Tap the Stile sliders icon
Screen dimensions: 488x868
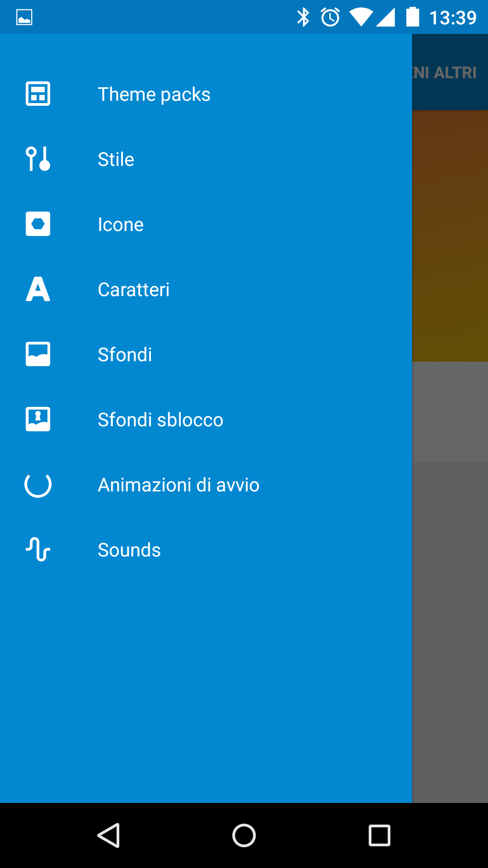(38, 159)
